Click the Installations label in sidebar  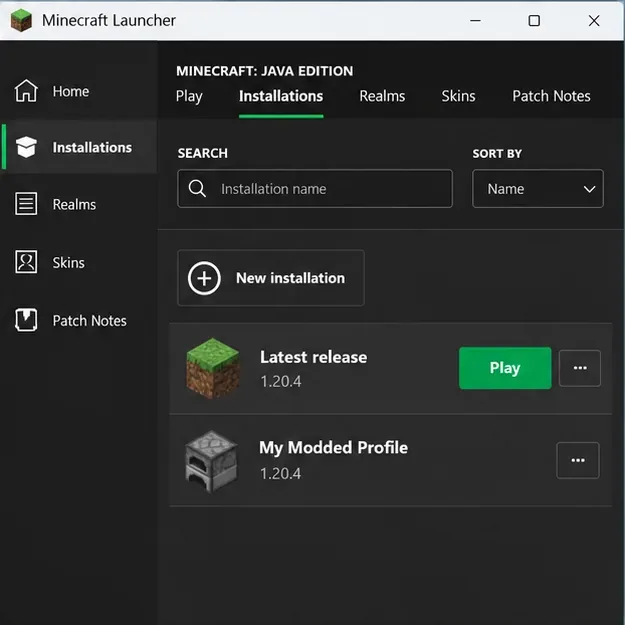tap(92, 147)
